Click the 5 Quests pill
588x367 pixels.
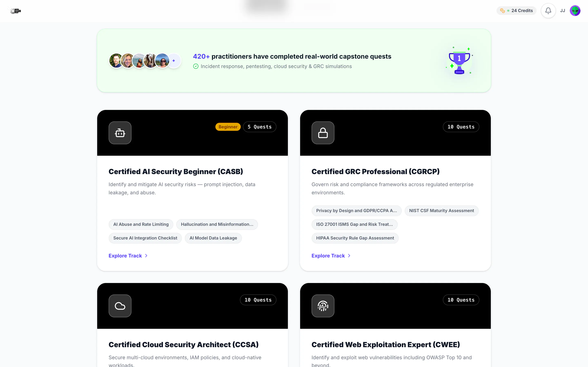(259, 127)
